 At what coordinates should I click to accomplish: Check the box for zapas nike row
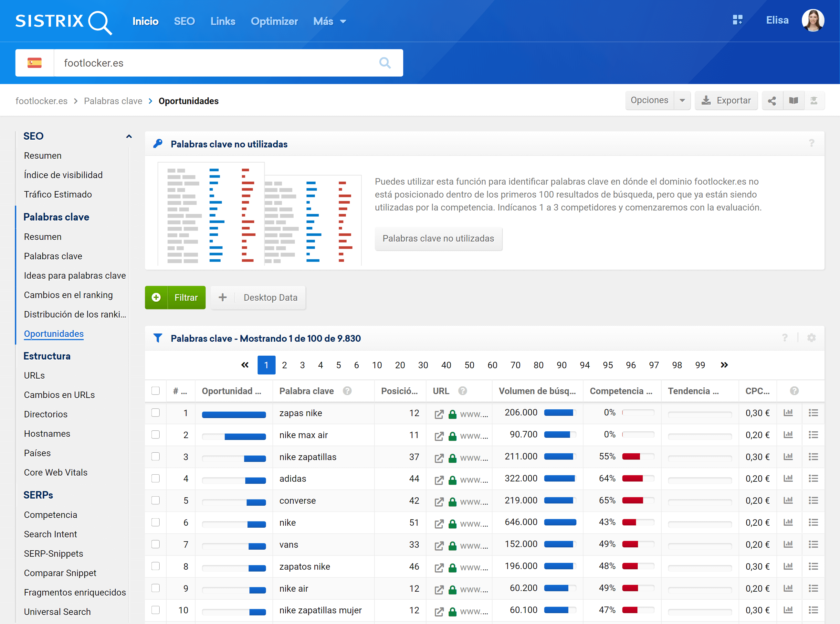pos(155,413)
